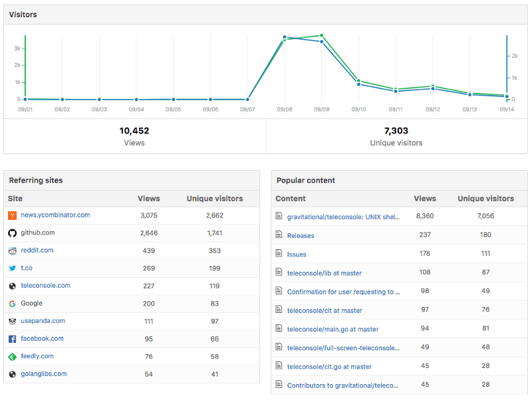Click the 09/09 green peak data point
This screenshot has width=532, height=400.
tap(321, 35)
